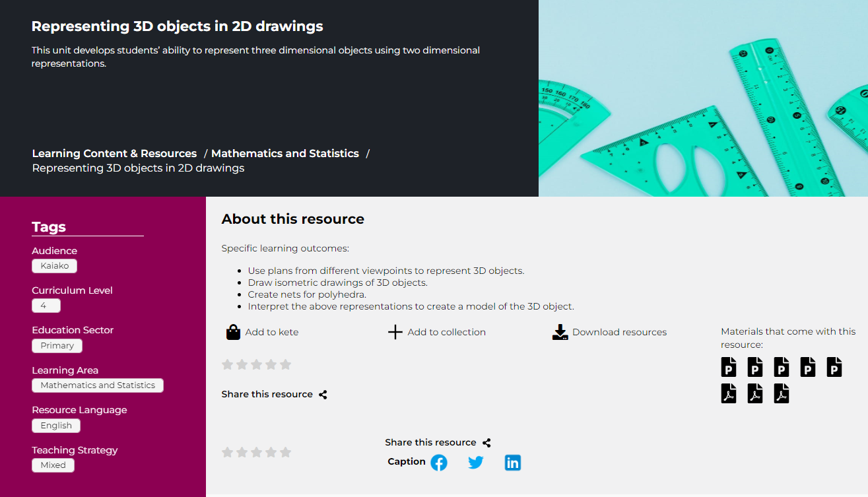This screenshot has width=868, height=497.
Task: Open Mathematics and Statistics breadcrumb link
Action: (284, 153)
